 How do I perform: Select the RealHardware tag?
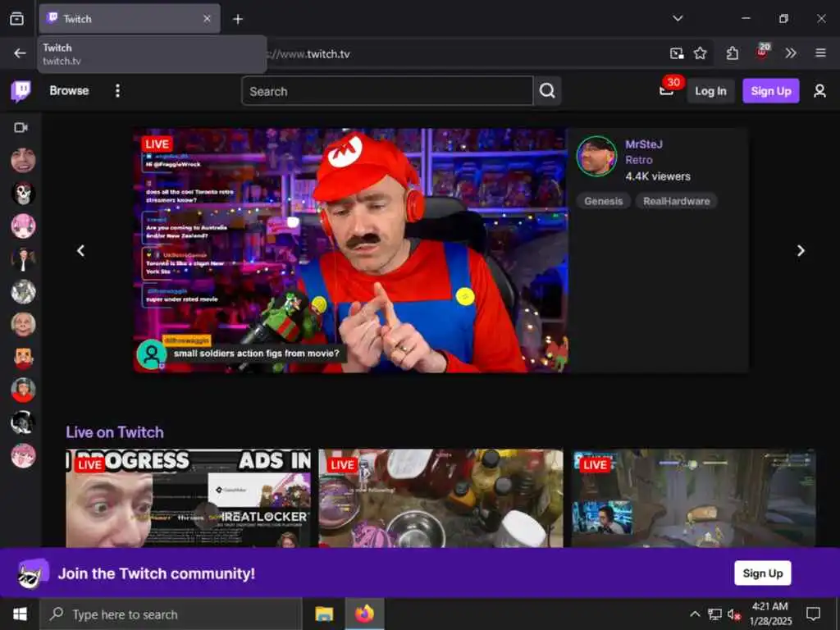click(x=676, y=201)
